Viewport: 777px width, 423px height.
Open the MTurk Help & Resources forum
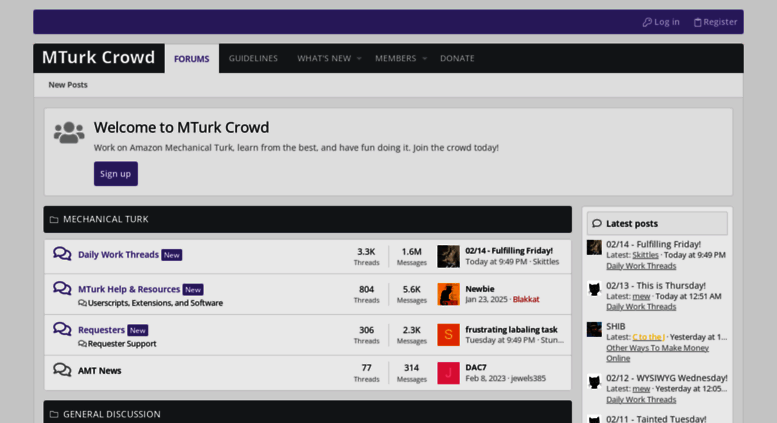129,289
